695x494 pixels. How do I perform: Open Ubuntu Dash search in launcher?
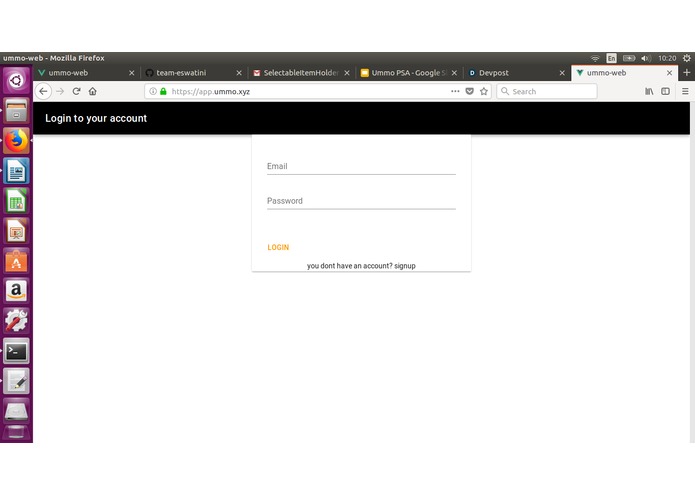pyautogui.click(x=16, y=80)
